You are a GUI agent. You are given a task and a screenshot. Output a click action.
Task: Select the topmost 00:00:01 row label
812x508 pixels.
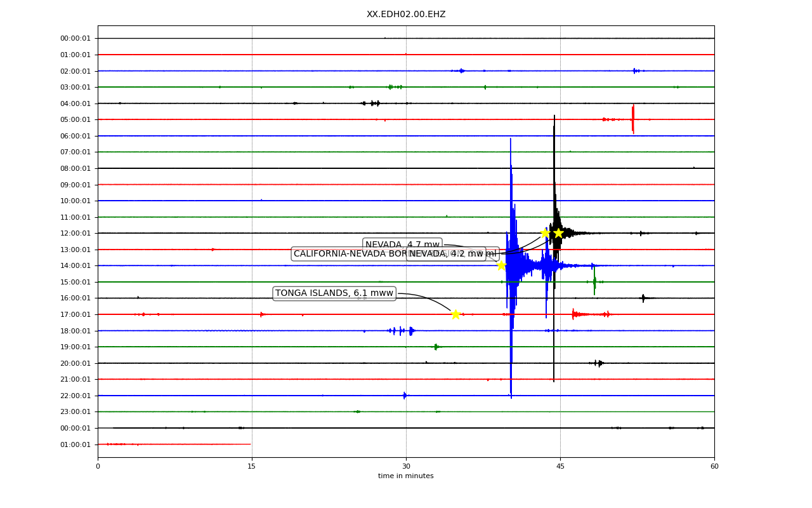(75, 39)
